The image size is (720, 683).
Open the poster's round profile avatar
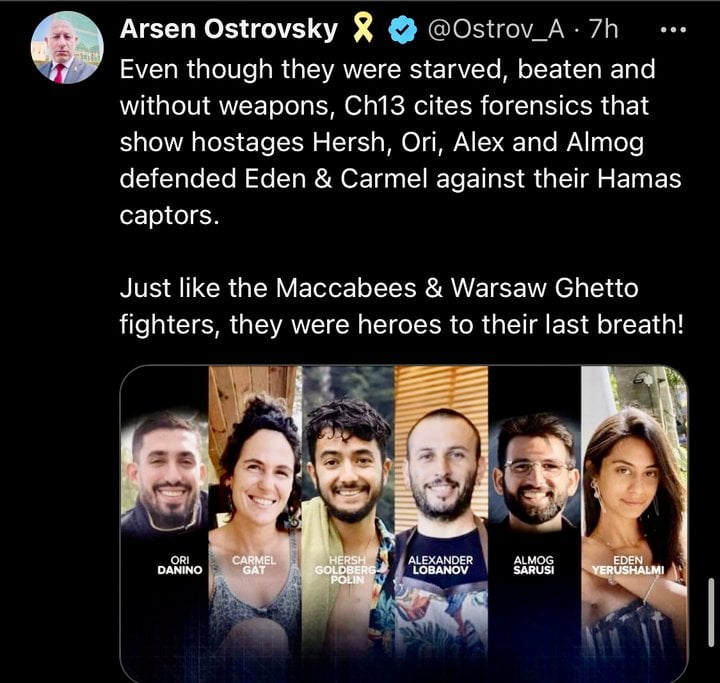coord(67,48)
